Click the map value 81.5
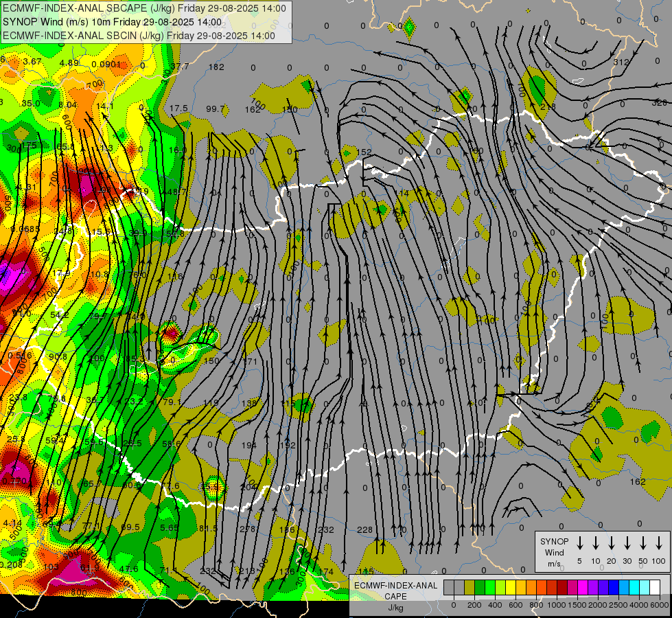This screenshot has height=618, width=672. coord(208,528)
